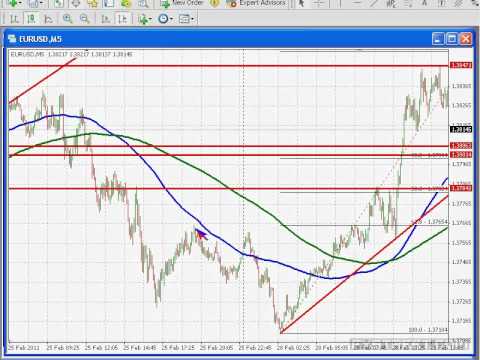Screen dimensions: 480x360
Task: Open the Periods clock dropdown
Action: 165,19
